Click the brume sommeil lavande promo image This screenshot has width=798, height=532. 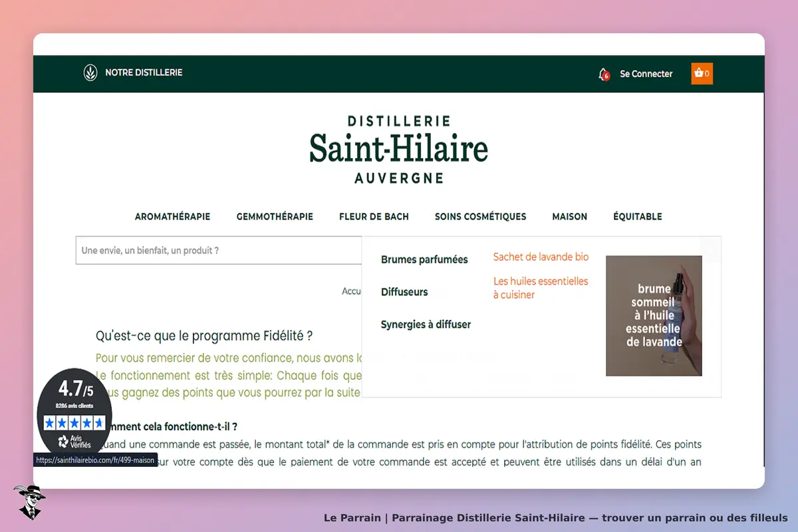pos(654,316)
